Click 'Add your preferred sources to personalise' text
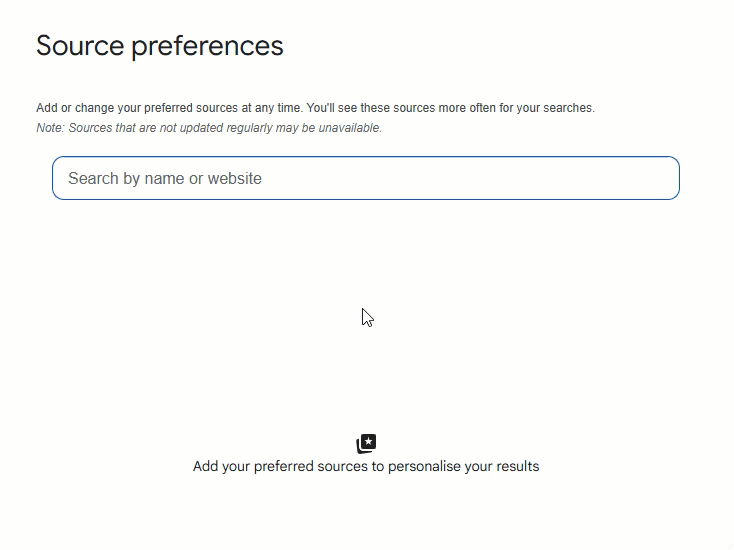734x550 pixels. pyautogui.click(x=366, y=466)
